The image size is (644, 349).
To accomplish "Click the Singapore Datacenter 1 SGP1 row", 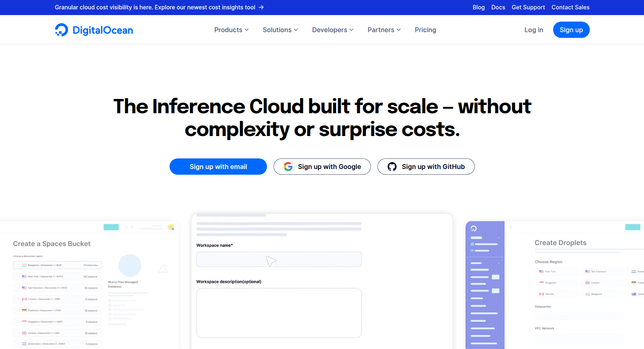I will (57, 322).
